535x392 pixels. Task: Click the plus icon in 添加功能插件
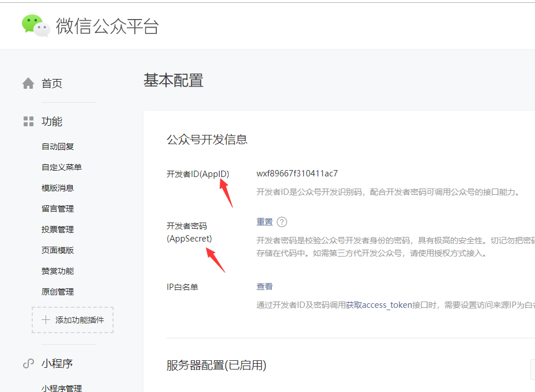46,320
